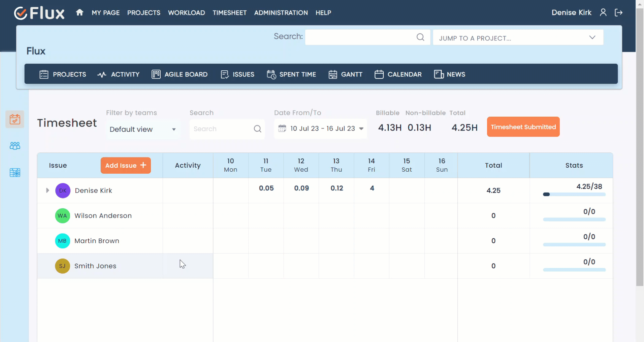Open the Jump to a Project dropdown
Screen dimensions: 644x342
[518, 37]
